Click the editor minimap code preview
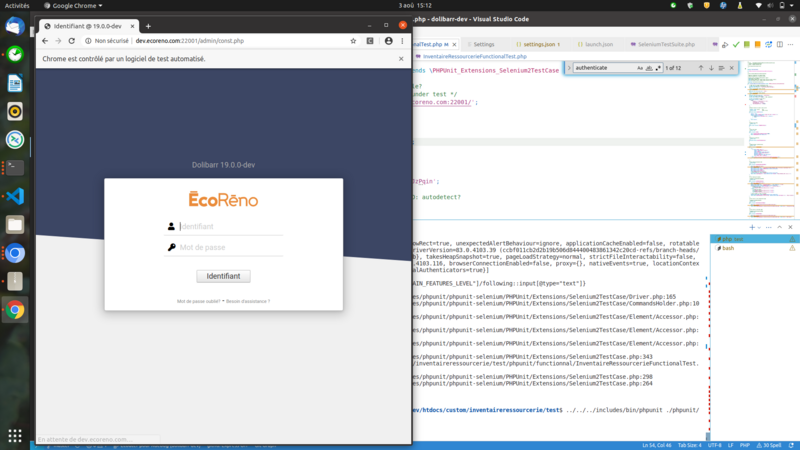 (769, 138)
